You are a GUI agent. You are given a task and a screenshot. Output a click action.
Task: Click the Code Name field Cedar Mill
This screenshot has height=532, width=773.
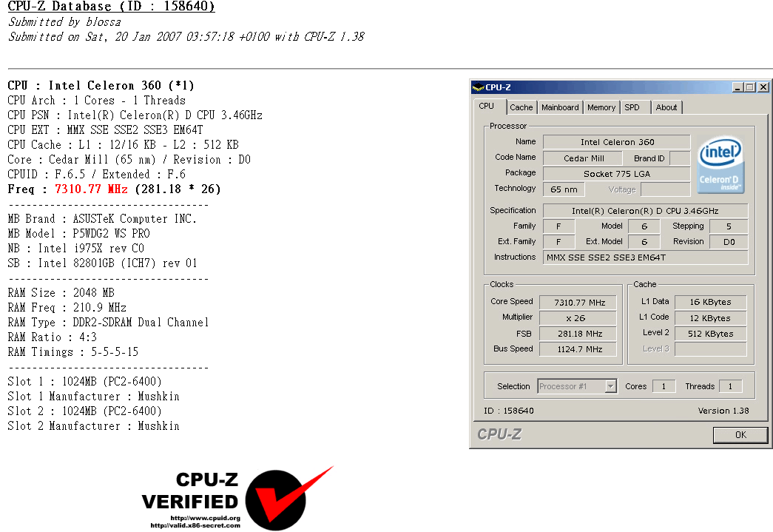click(584, 158)
